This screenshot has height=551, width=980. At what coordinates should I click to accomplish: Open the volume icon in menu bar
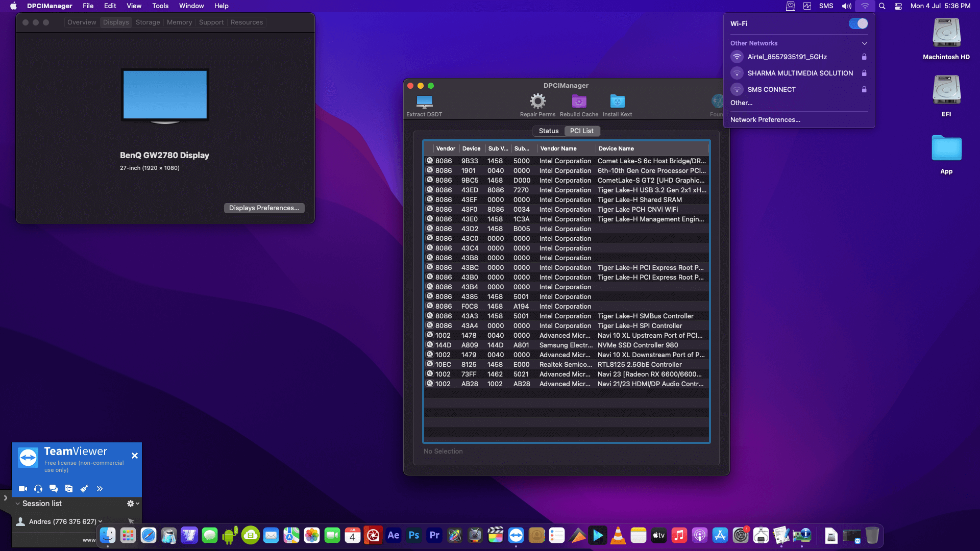click(x=846, y=6)
